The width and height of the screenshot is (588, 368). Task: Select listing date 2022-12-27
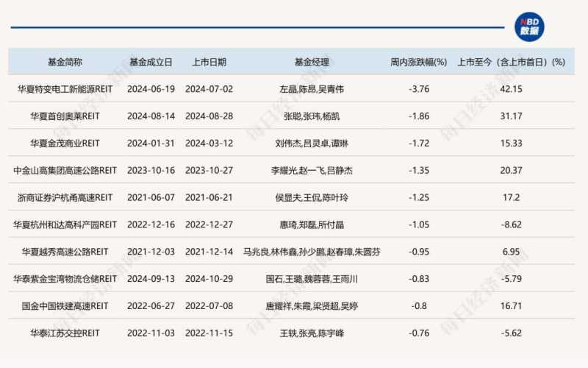tap(209, 224)
